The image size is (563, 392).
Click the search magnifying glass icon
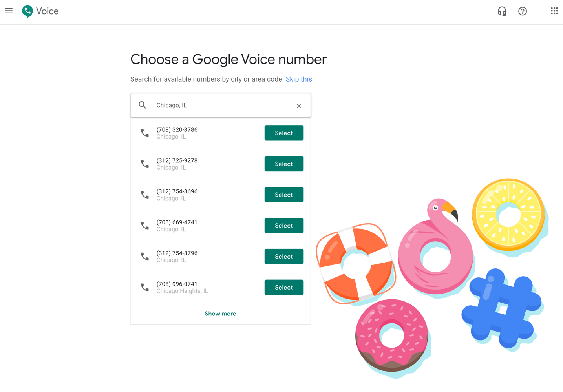142,105
